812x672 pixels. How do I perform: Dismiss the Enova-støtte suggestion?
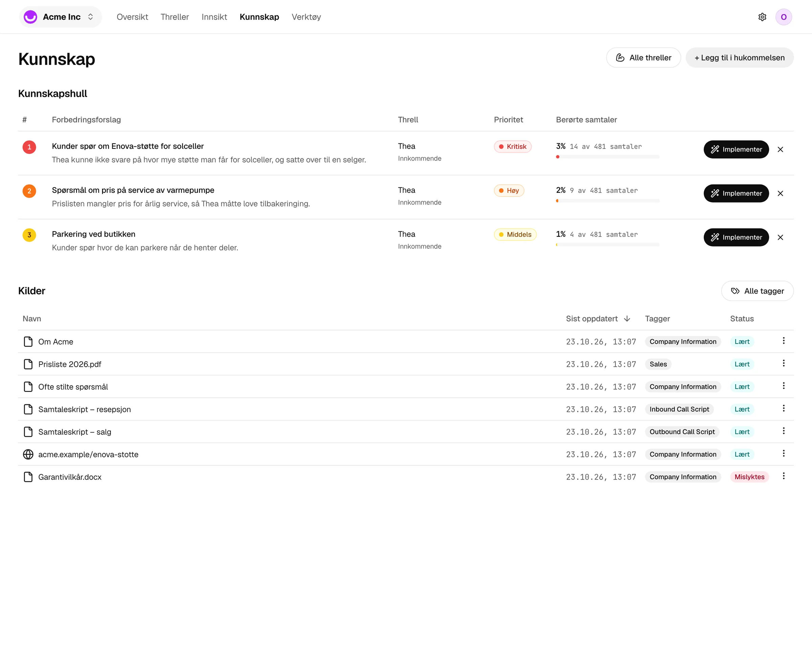(780, 149)
